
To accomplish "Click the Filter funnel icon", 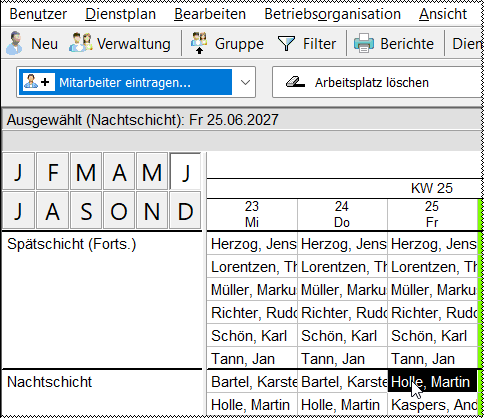I will [286, 44].
